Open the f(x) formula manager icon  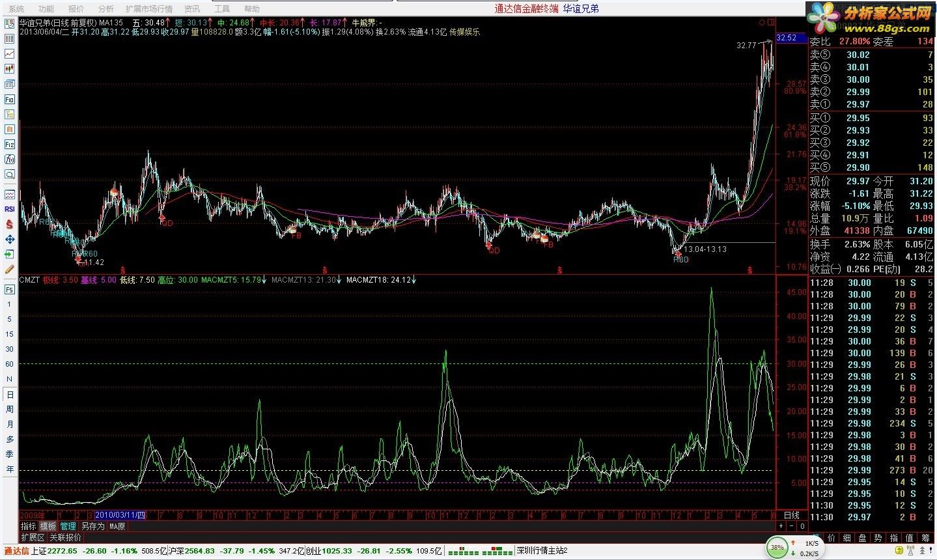(x=10, y=160)
